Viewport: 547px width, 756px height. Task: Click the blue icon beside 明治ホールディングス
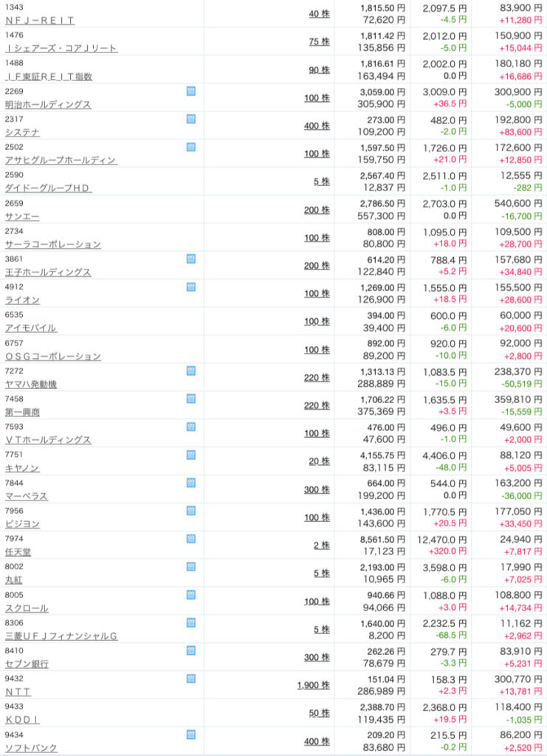coord(190,91)
